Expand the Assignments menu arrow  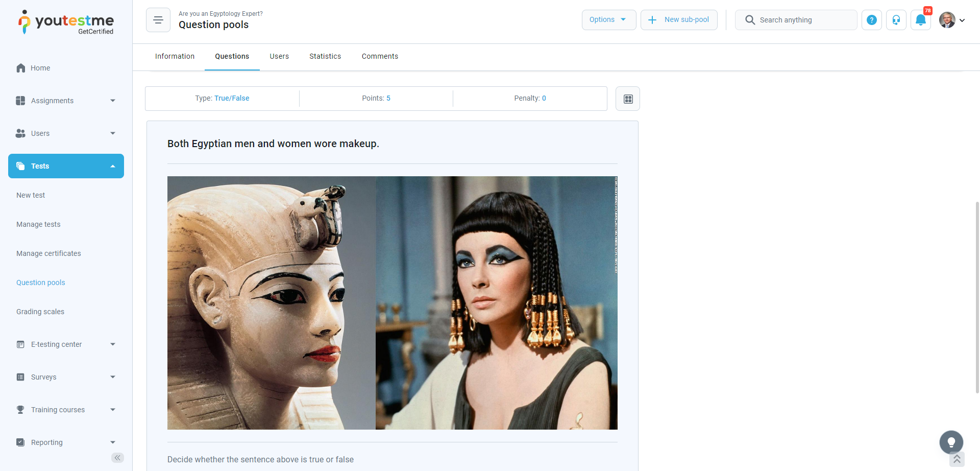[x=113, y=101]
